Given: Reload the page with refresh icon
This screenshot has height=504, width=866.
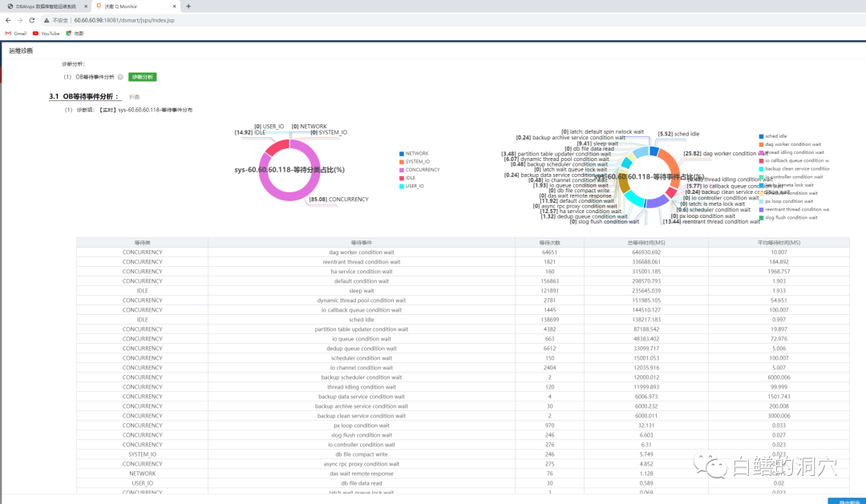Looking at the screenshot, I should tap(32, 20).
